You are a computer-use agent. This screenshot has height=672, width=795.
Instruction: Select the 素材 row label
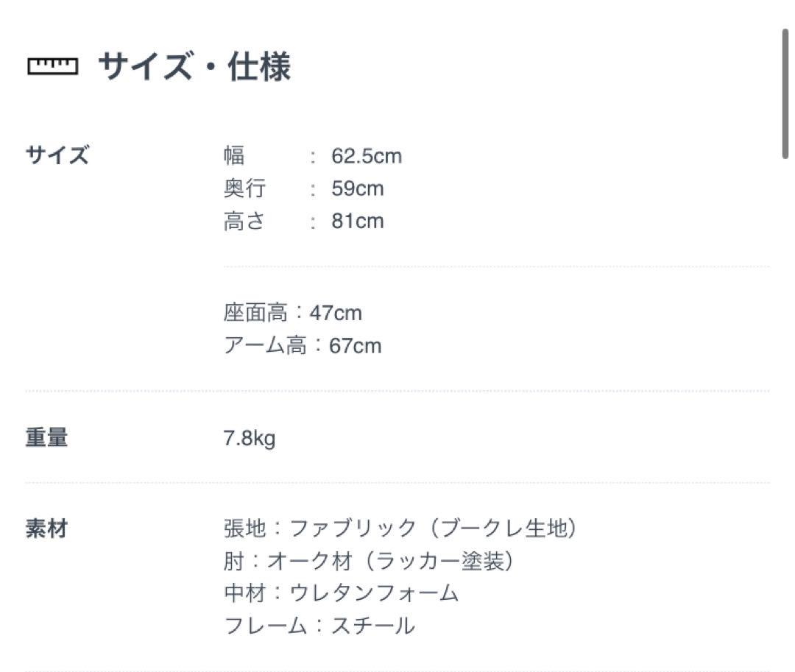tap(46, 529)
